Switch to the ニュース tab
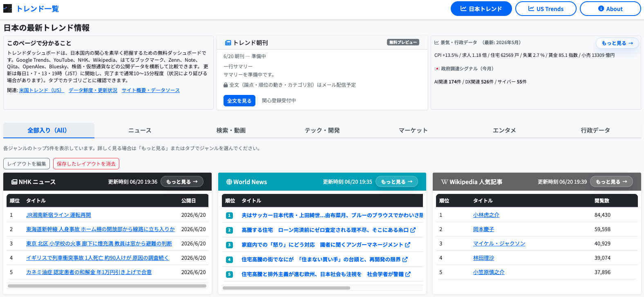This screenshot has height=297, width=644. point(140,130)
